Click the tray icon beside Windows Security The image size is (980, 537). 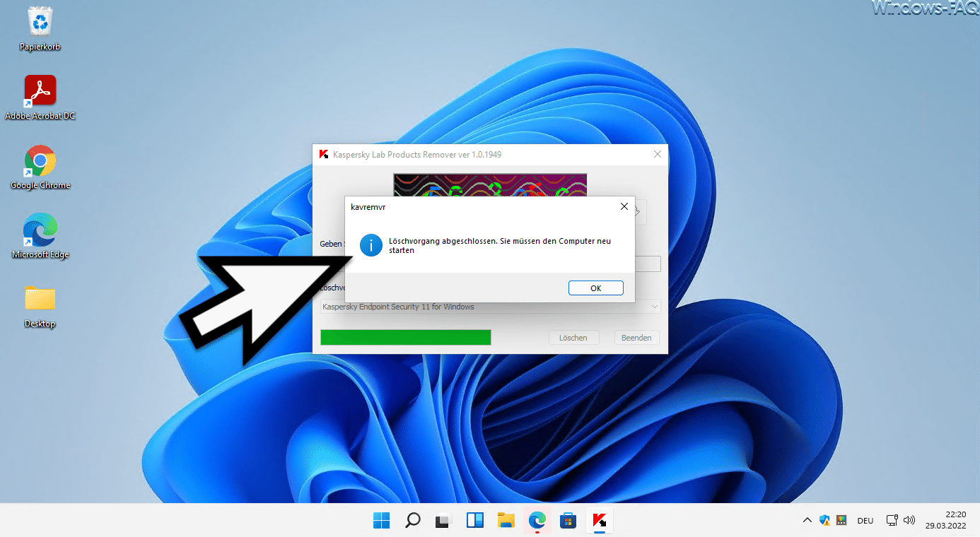click(x=841, y=521)
